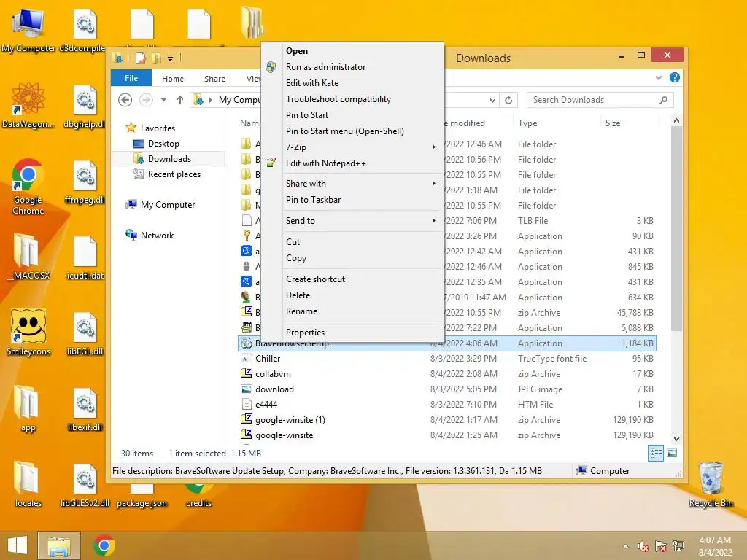Open the Share ribbon tab
Screen dimensions: 747x560
(x=214, y=79)
